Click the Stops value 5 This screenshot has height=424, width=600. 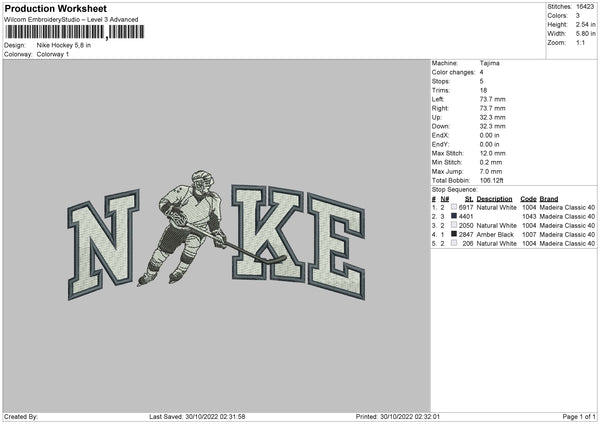click(481, 81)
